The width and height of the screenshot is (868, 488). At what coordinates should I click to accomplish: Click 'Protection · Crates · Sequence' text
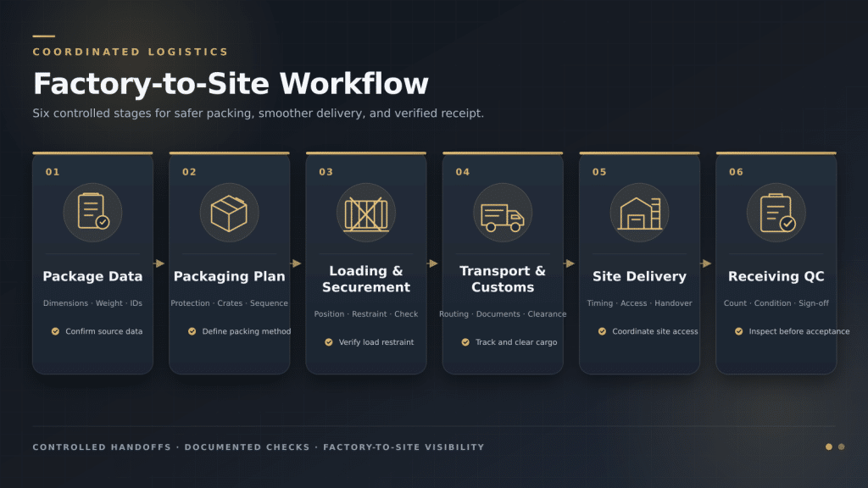click(x=229, y=303)
